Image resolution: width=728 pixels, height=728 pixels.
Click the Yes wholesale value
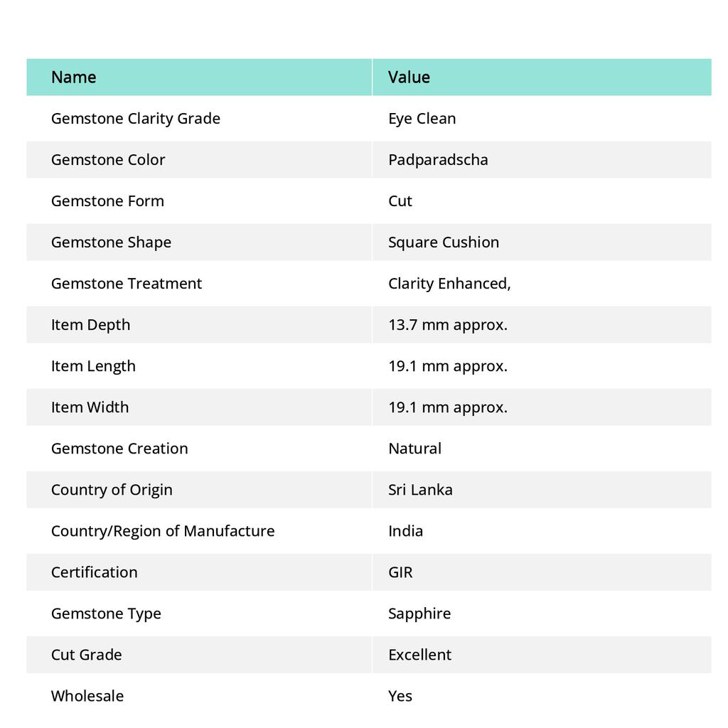[x=400, y=696]
